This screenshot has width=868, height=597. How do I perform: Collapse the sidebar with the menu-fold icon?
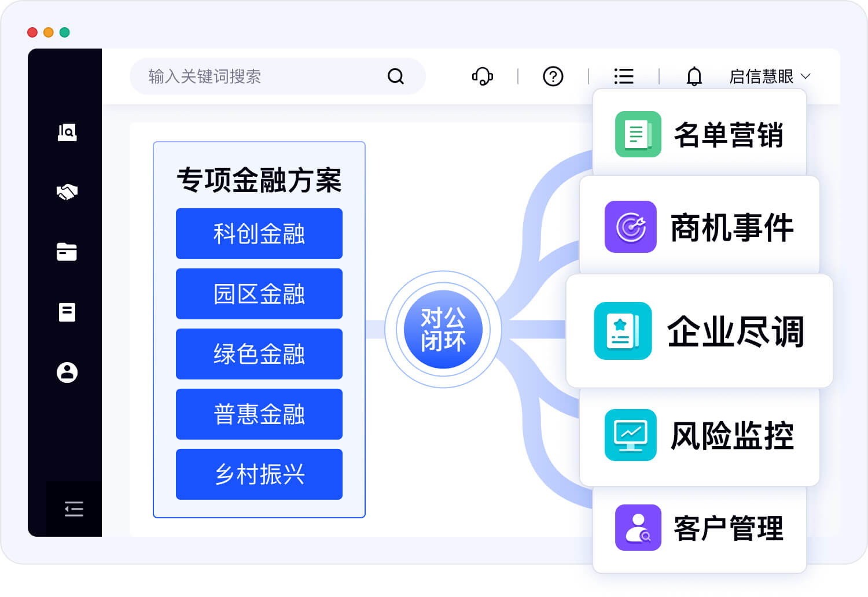74,509
